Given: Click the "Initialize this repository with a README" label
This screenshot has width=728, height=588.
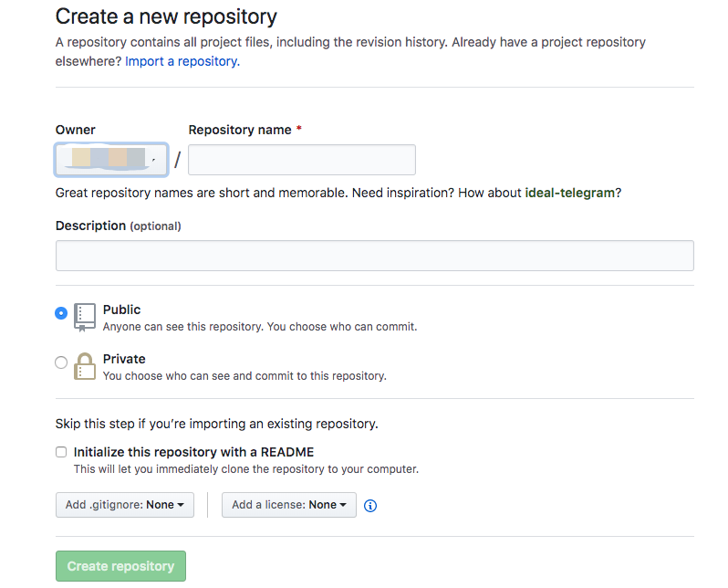Looking at the screenshot, I should point(193,452).
